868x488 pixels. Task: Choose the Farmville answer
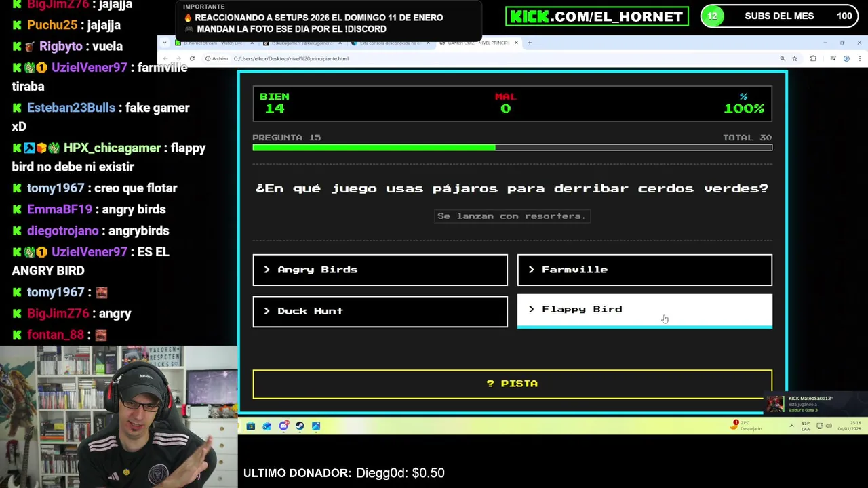point(644,270)
